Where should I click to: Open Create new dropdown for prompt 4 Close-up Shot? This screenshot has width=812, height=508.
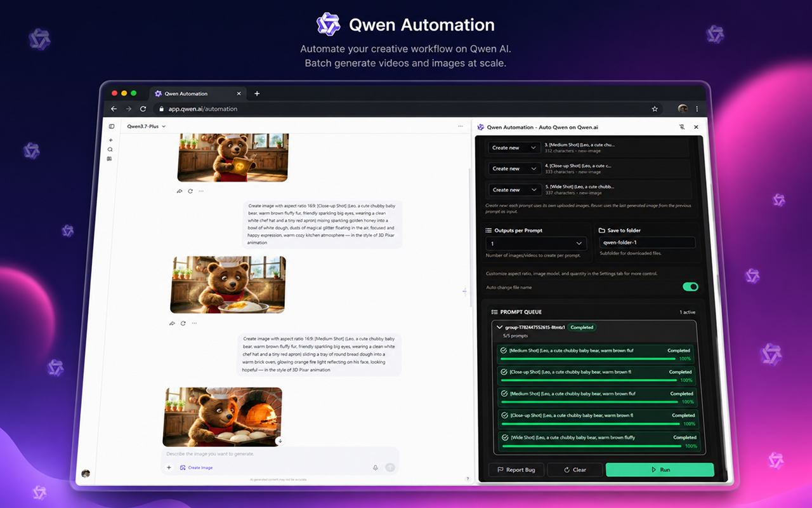(514, 169)
